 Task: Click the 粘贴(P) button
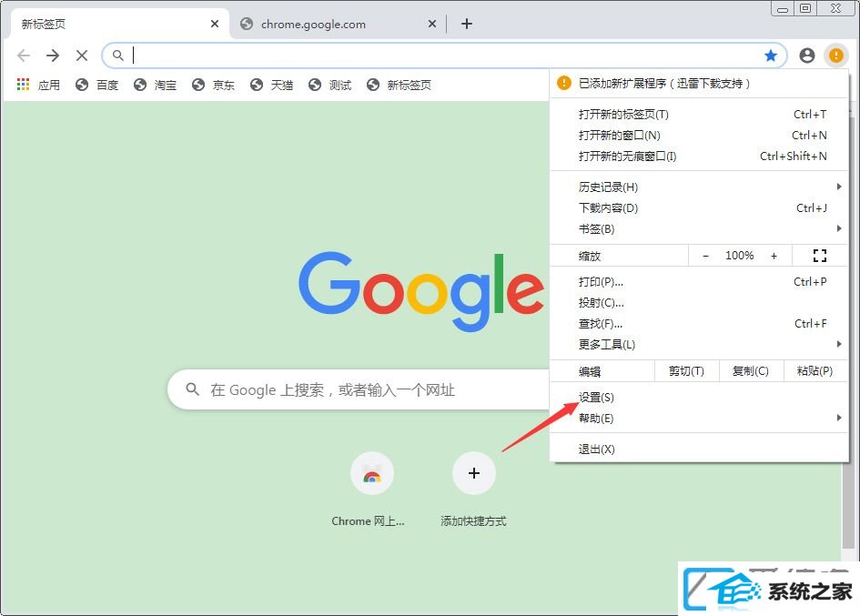point(815,371)
